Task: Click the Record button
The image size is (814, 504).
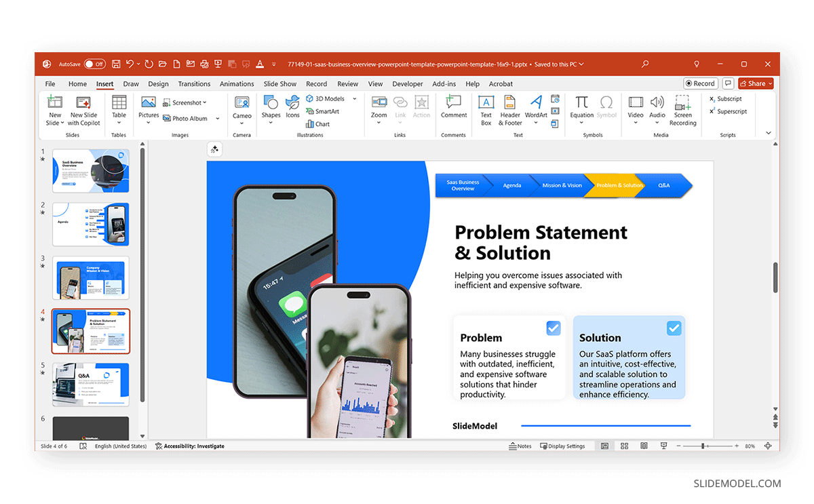Action: pyautogui.click(x=700, y=83)
